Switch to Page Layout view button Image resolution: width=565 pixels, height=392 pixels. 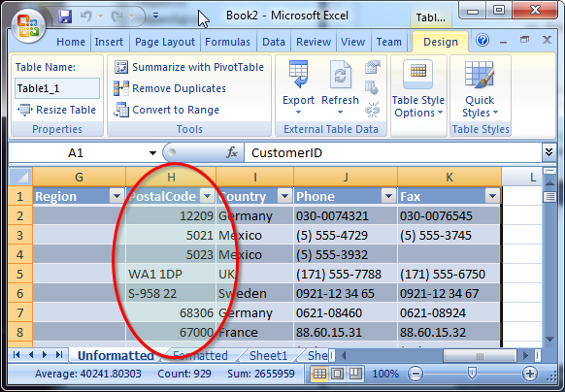pos(337,374)
